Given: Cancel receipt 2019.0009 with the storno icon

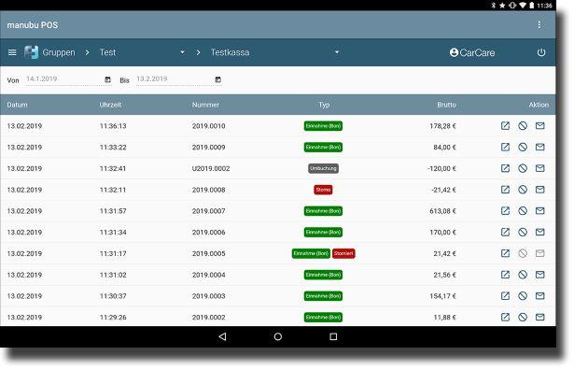Looking at the screenshot, I should click(523, 147).
